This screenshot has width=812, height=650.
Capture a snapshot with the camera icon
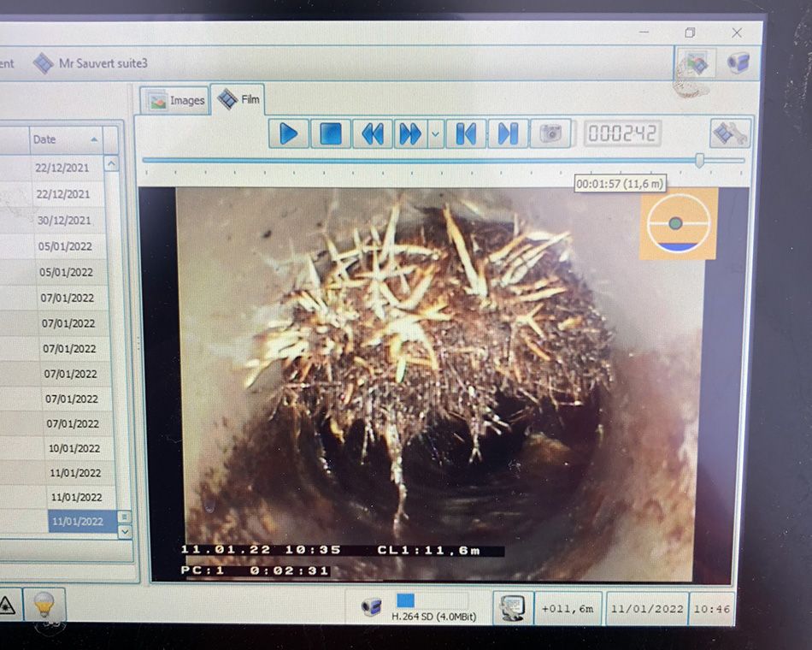pyautogui.click(x=551, y=133)
